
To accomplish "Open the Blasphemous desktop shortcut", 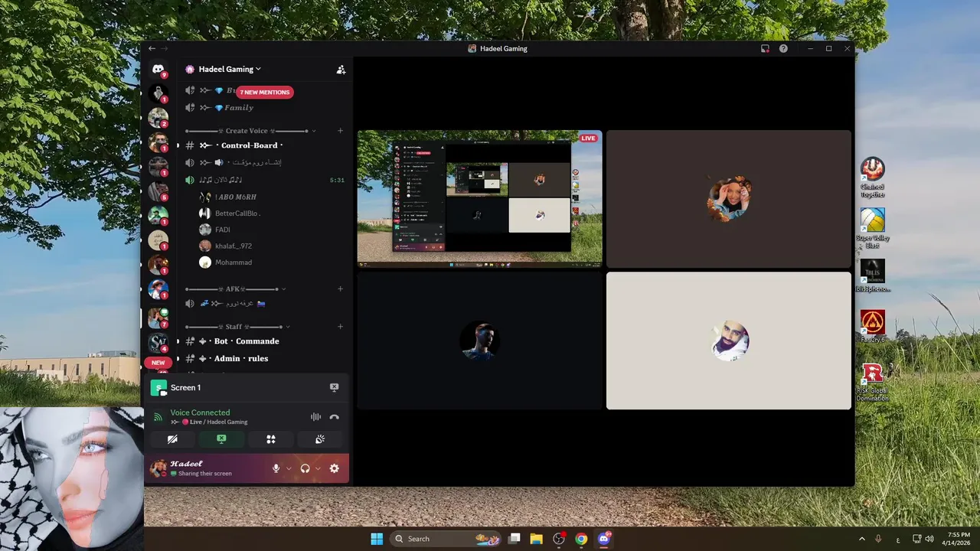I will point(872,276).
